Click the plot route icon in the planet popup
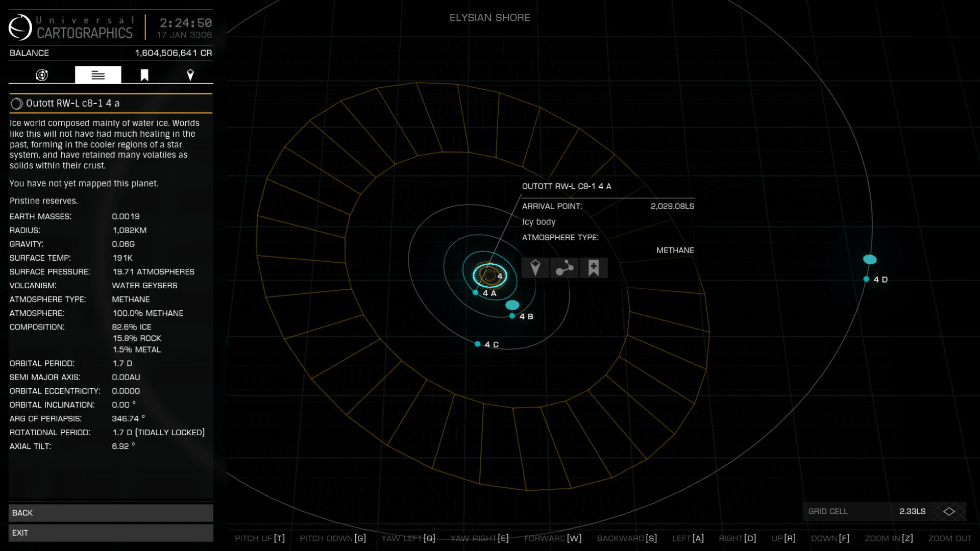Screen dimensions: 980x551 point(565,268)
